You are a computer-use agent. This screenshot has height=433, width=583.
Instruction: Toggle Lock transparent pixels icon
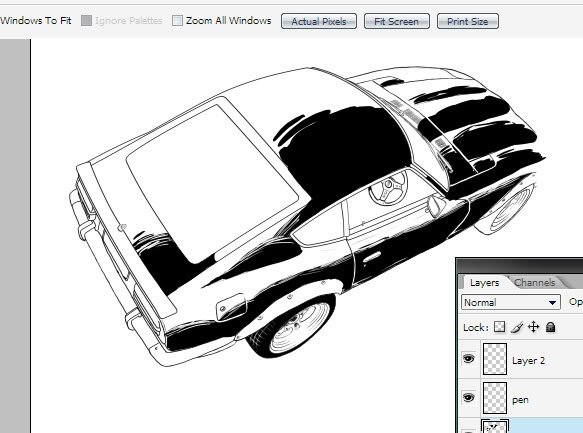[499, 327]
